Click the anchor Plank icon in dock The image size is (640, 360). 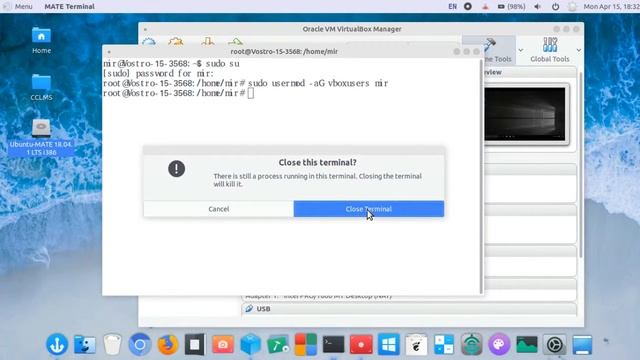coord(57,344)
